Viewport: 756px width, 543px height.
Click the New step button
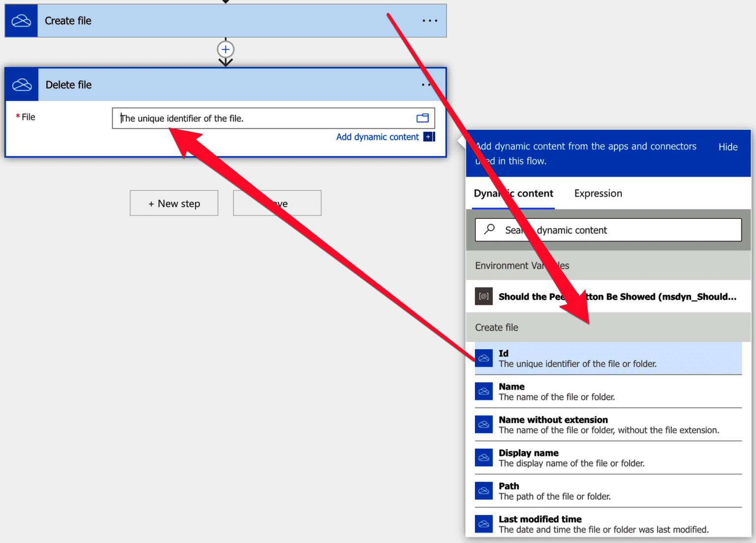(174, 203)
